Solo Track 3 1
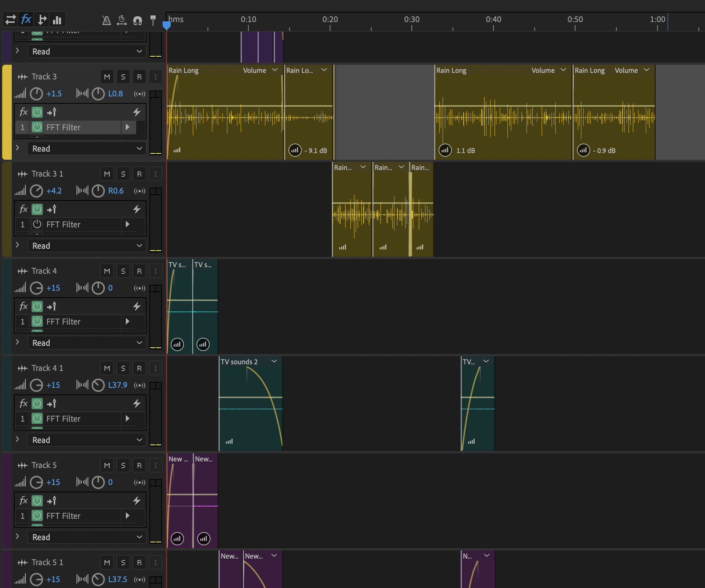Image resolution: width=705 pixels, height=588 pixels. pyautogui.click(x=123, y=174)
